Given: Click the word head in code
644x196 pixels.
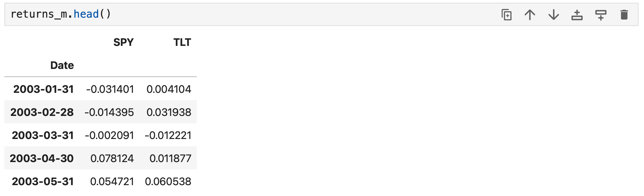Looking at the screenshot, I should [x=86, y=14].
